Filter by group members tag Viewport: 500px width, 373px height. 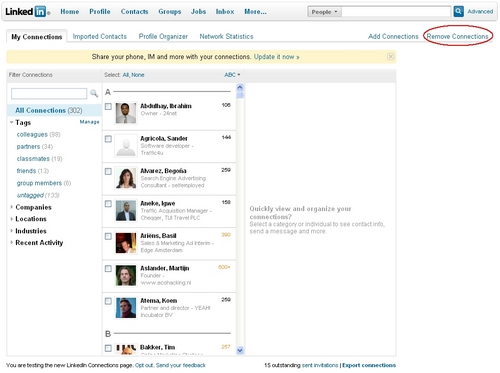[x=39, y=183]
